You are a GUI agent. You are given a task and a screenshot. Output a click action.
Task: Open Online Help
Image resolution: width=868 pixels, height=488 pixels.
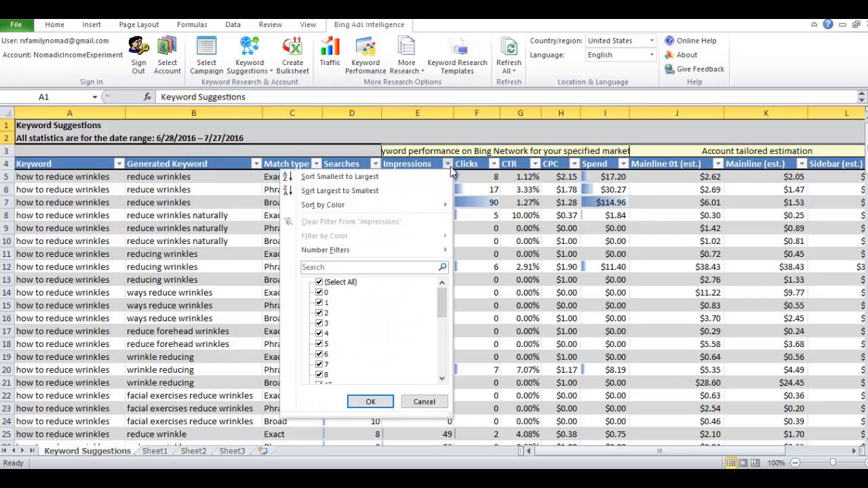pyautogui.click(x=690, y=41)
